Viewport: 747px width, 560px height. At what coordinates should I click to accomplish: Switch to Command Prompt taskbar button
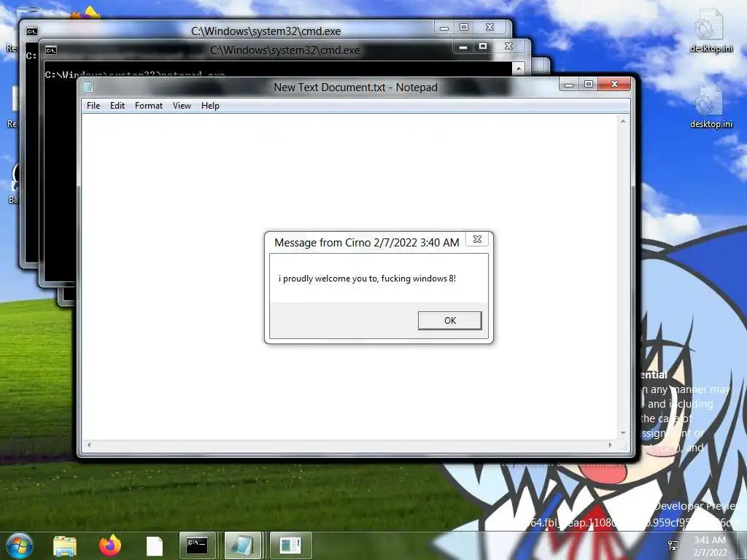tap(197, 545)
